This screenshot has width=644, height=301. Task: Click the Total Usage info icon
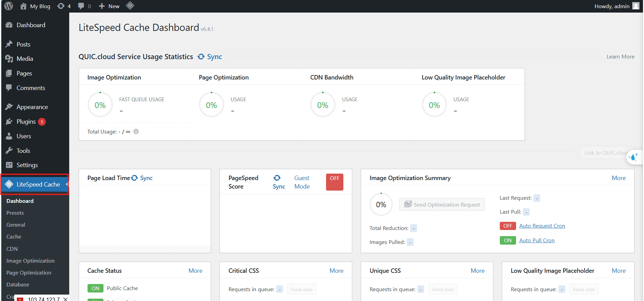[136, 131]
